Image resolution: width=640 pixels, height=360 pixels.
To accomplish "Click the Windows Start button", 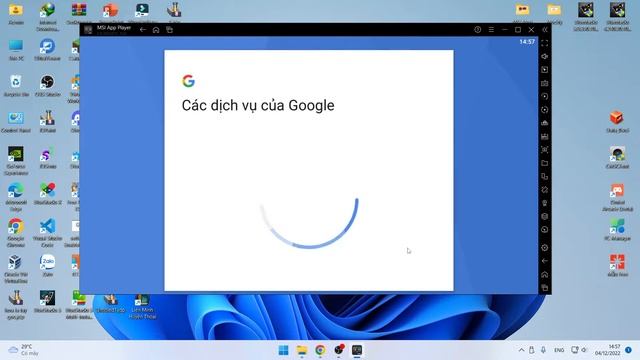I will point(283,350).
